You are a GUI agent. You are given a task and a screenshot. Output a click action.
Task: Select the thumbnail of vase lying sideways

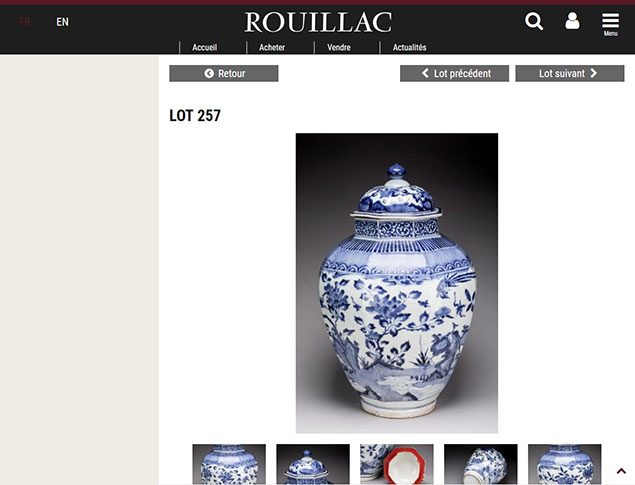click(481, 464)
